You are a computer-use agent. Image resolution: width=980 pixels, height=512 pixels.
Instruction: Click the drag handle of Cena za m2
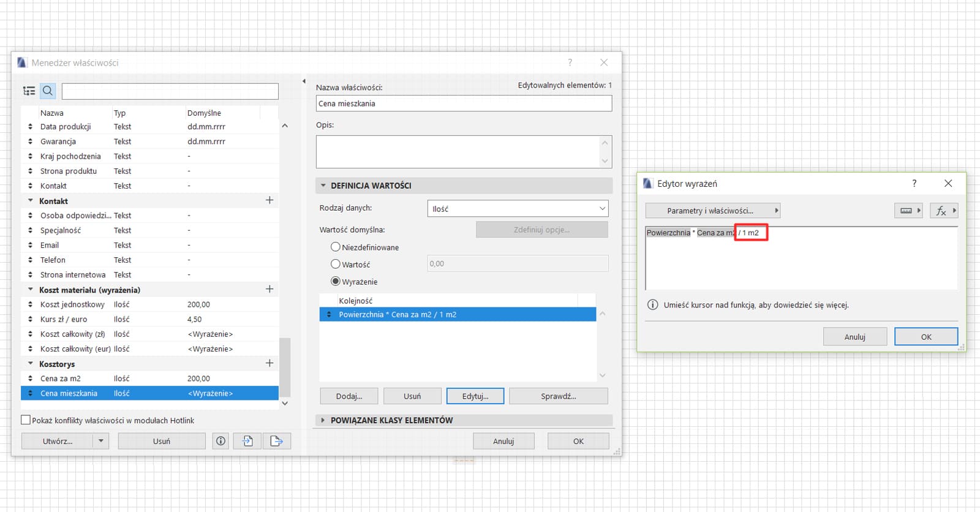coord(30,378)
